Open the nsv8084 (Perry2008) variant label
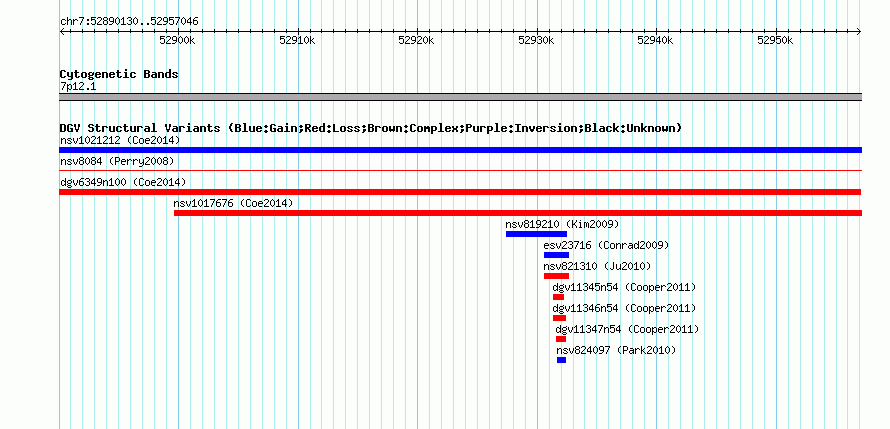 [116, 161]
